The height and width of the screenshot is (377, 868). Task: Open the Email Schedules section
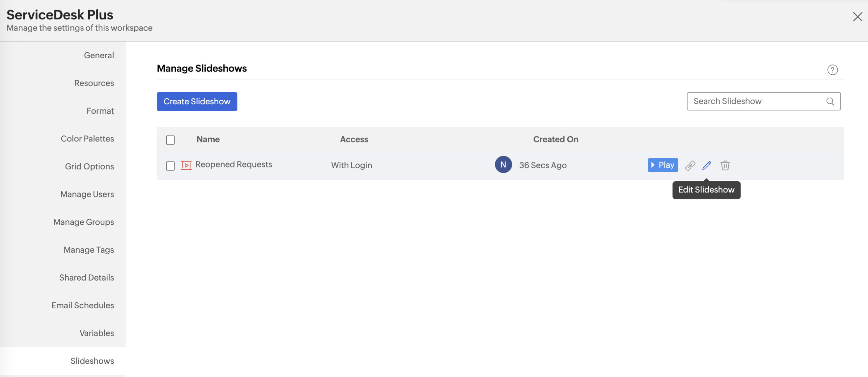83,305
